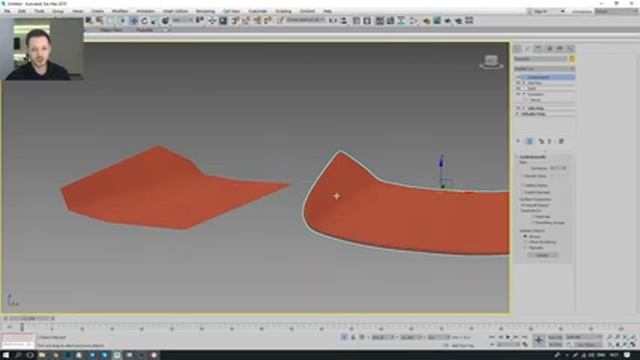Open the File menu
This screenshot has width=640, height=360.
(x=7, y=11)
